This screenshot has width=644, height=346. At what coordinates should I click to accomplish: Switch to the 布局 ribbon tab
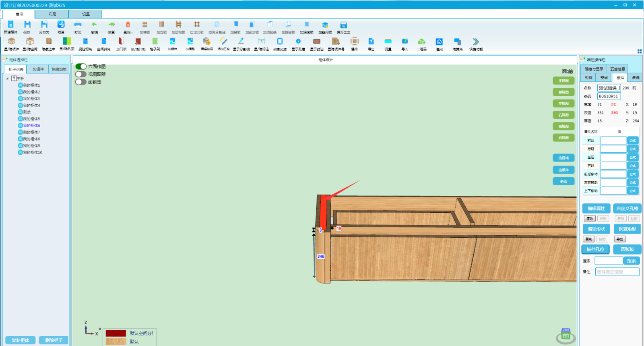point(52,14)
